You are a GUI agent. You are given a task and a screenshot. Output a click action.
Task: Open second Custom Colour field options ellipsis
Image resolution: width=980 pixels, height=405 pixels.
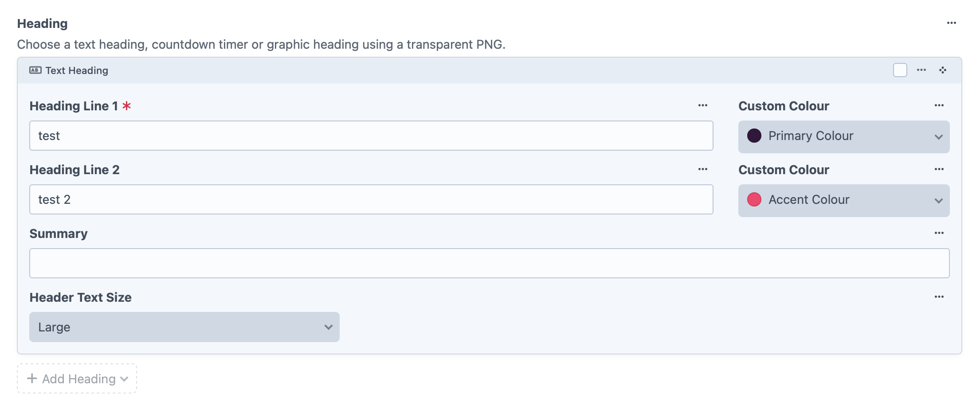coord(939,169)
